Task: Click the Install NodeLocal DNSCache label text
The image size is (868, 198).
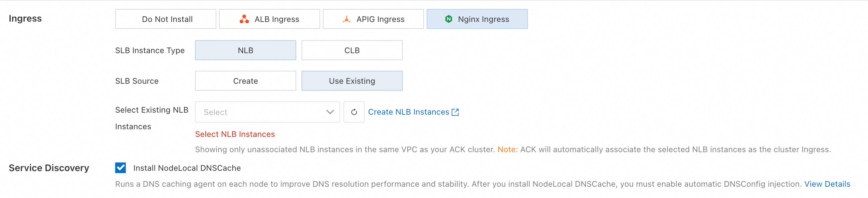Action: [187, 168]
